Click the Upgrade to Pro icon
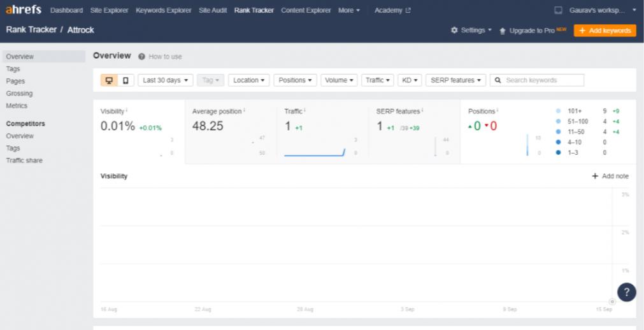 (503, 31)
